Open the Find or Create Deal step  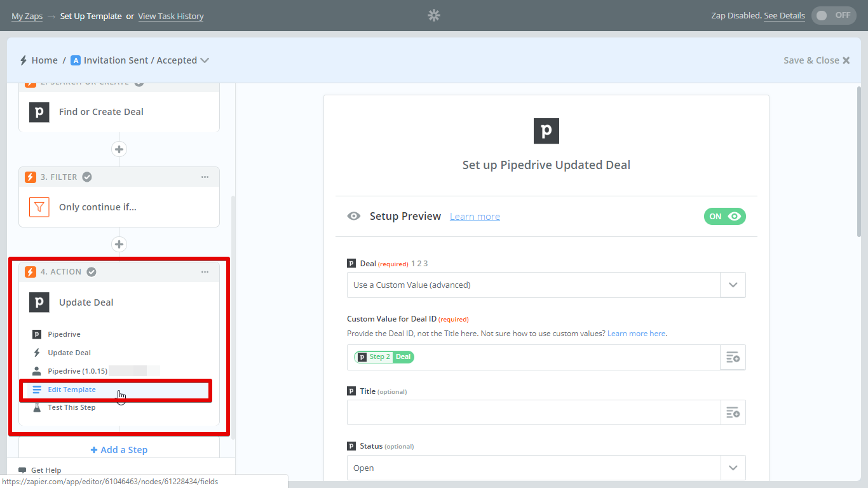click(x=119, y=112)
